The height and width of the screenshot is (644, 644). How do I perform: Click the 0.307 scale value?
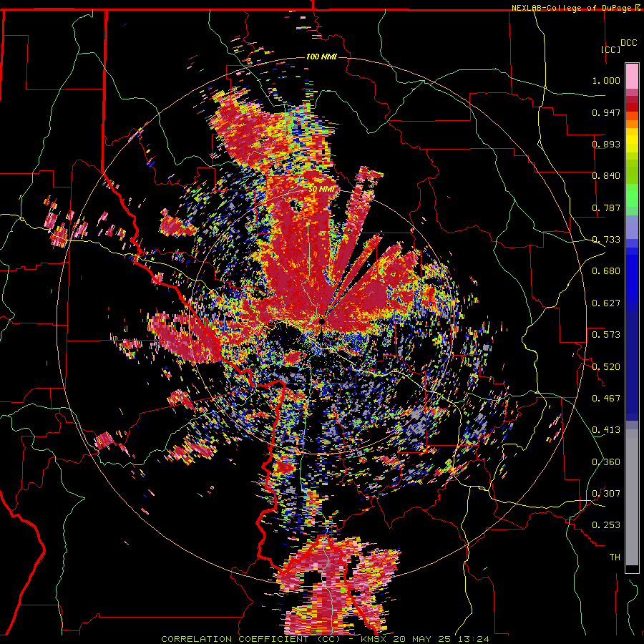coord(606,494)
